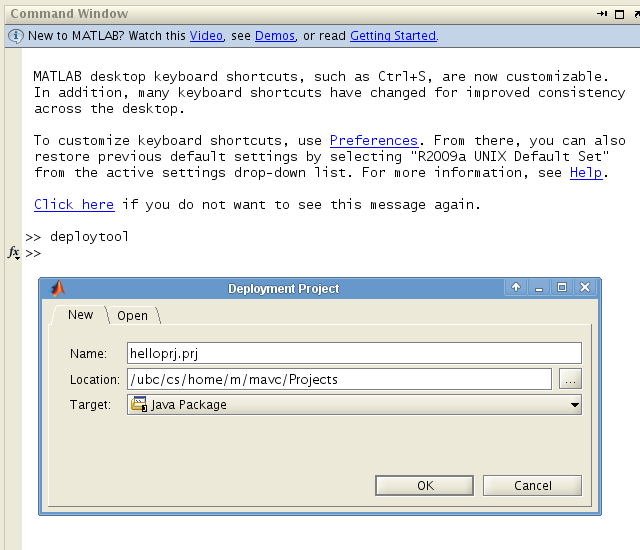Image resolution: width=640 pixels, height=550 pixels.
Task: Click the fx function browser icon
Action: click(13, 253)
